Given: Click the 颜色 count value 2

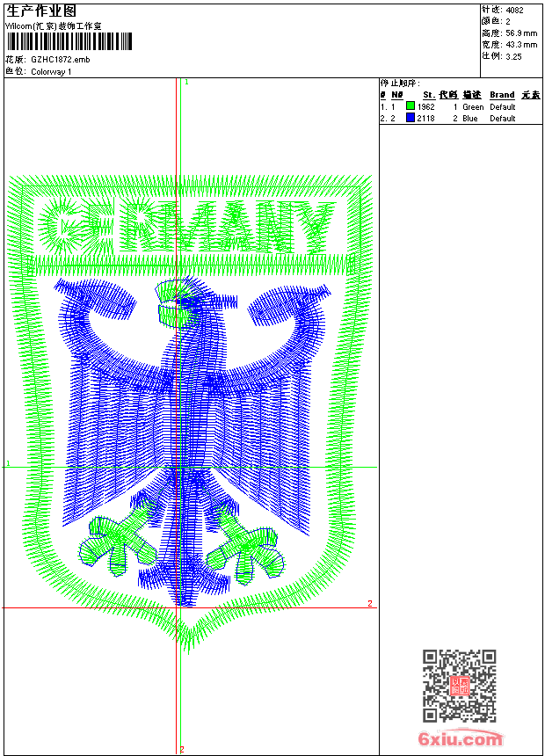Looking at the screenshot, I should pos(508,22).
